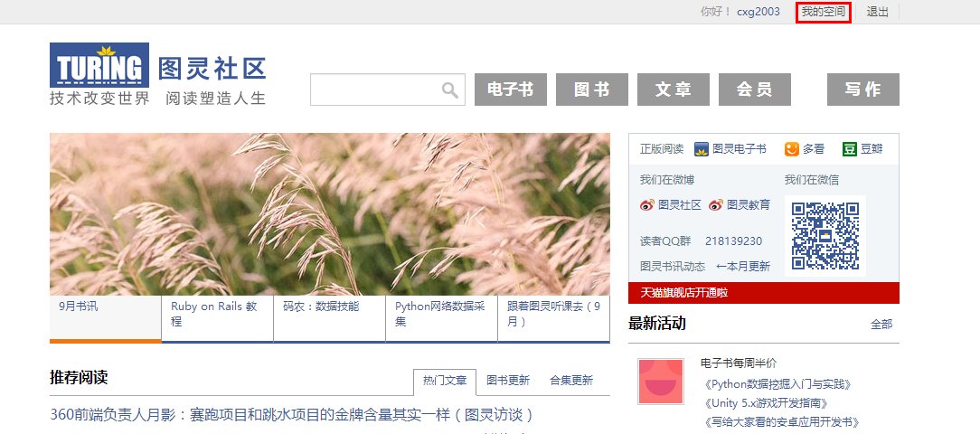The height and width of the screenshot is (434, 980).
Task: Click the 图灵书讯动态 text
Action: click(x=673, y=267)
